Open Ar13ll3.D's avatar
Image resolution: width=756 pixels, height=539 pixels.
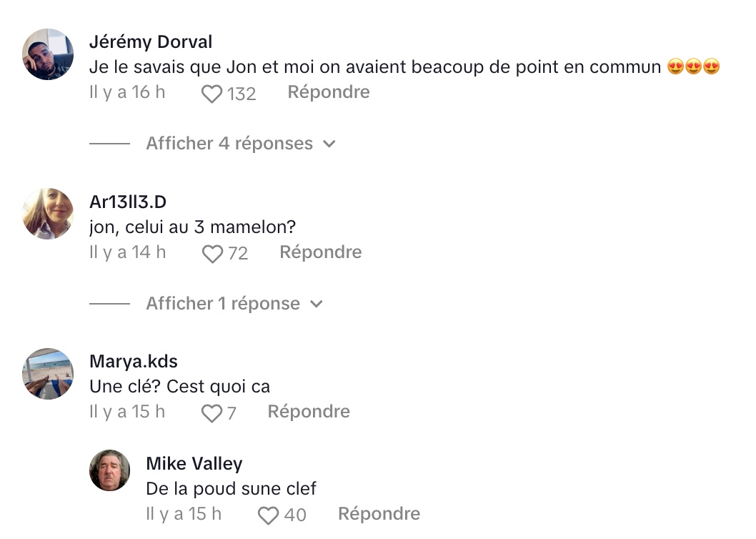(x=48, y=214)
